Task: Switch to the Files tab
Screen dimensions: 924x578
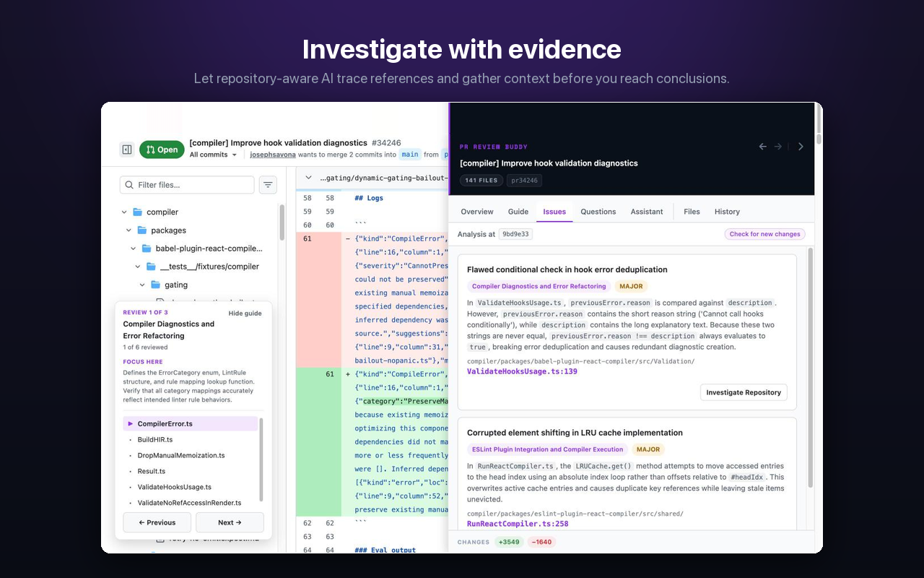Action: coord(692,212)
